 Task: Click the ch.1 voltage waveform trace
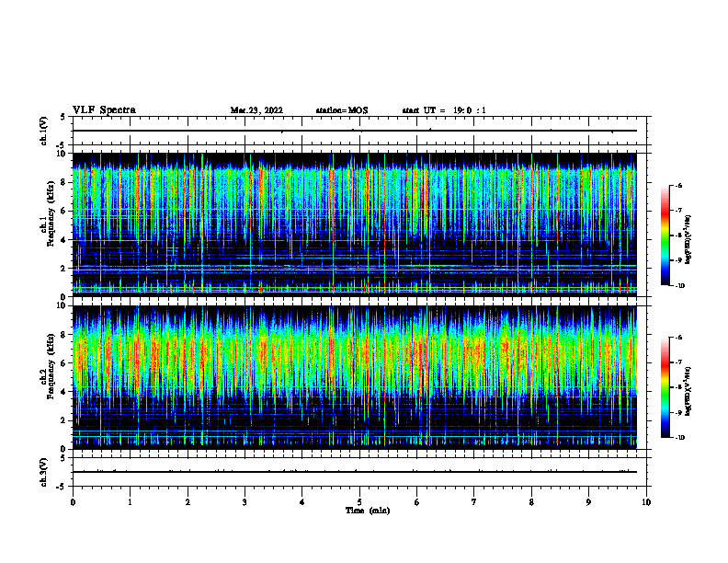point(354,131)
